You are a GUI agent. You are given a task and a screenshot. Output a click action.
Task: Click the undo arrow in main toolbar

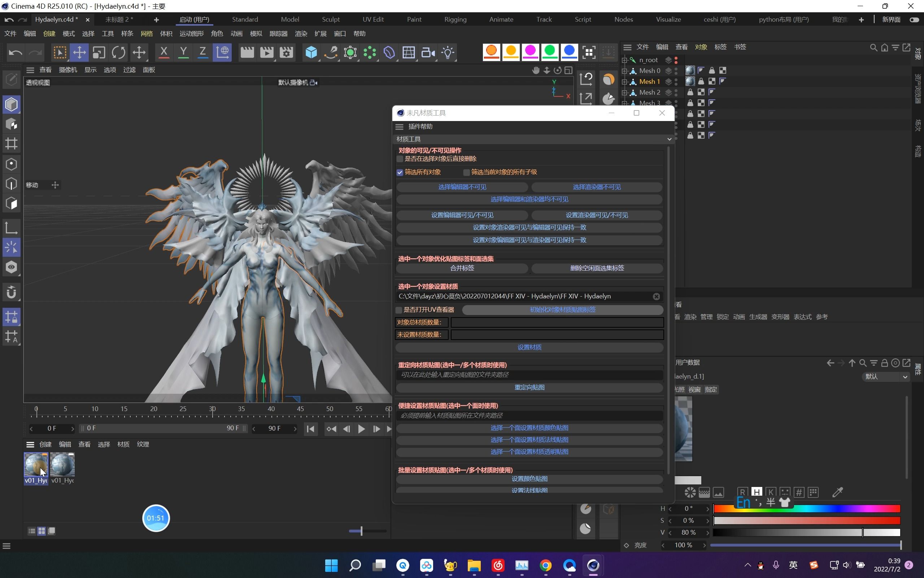15,52
